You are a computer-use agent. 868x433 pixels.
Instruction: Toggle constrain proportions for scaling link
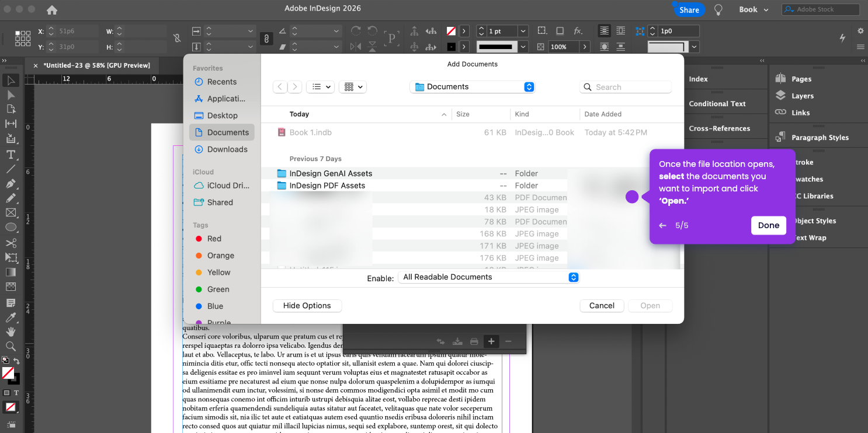pos(266,39)
